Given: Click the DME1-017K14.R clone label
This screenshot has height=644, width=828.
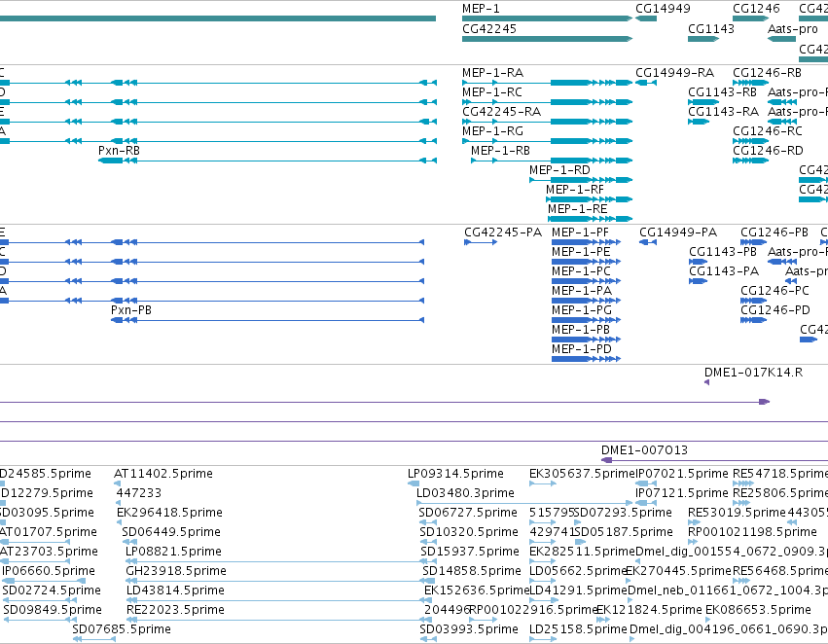Looking at the screenshot, I should (753, 373).
